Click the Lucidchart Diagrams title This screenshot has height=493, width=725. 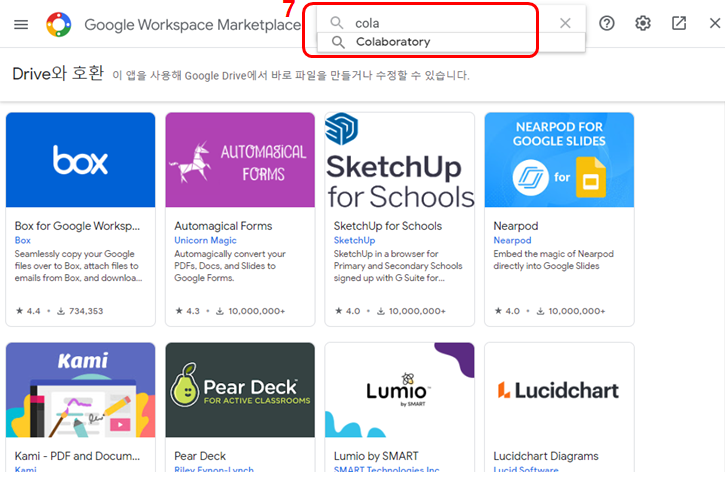coord(546,456)
